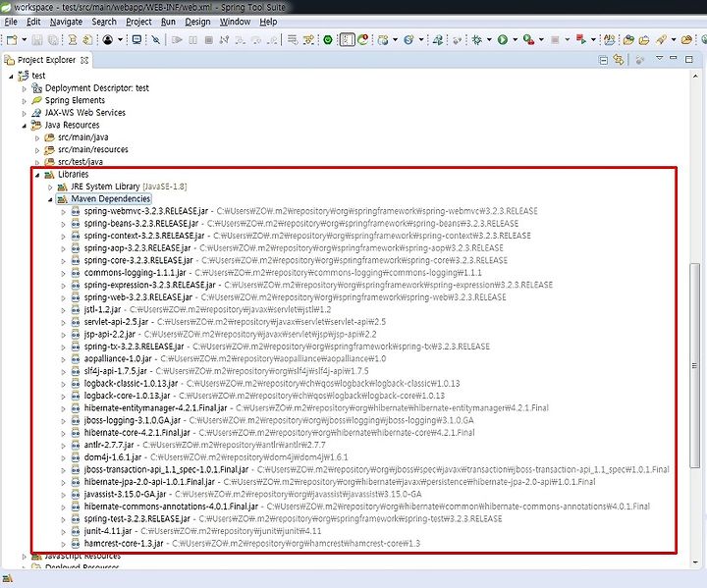Open the File menu

(x=11, y=22)
